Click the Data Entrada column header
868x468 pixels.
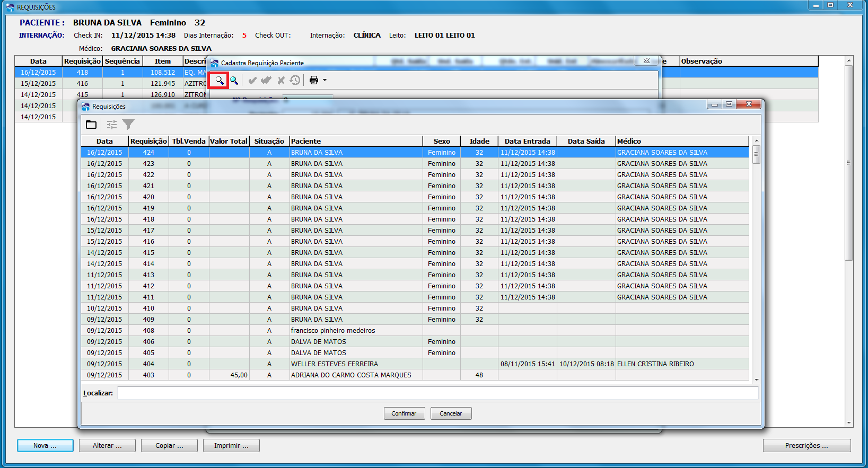pyautogui.click(x=528, y=142)
